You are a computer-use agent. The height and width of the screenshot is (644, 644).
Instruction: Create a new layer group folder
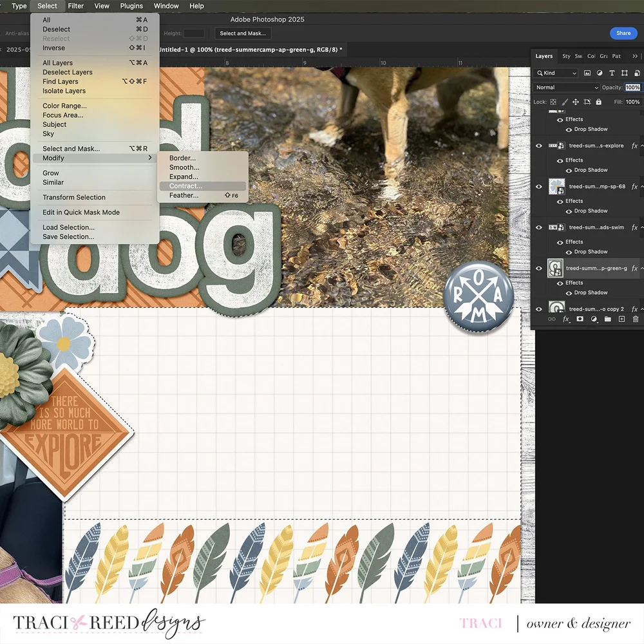[607, 319]
